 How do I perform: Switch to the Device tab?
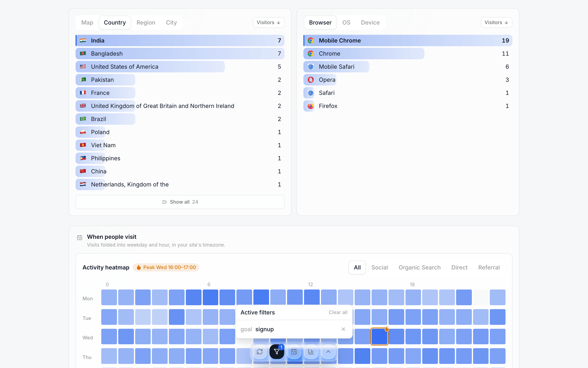pos(370,22)
